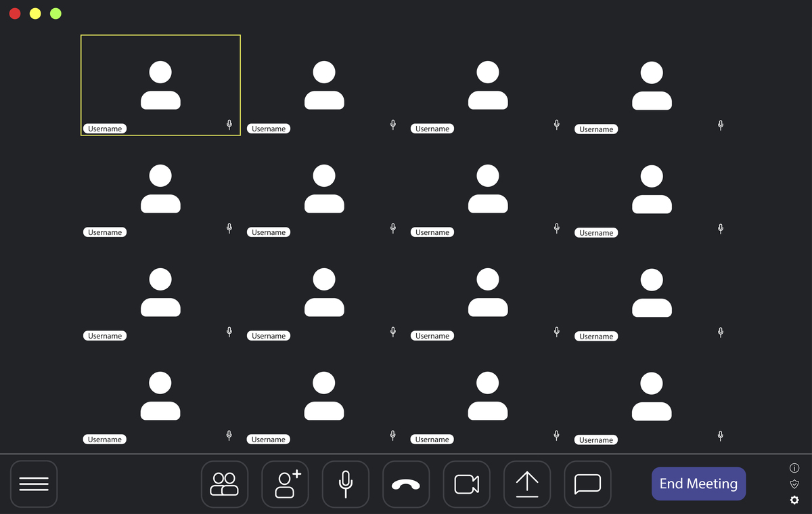
Task: Open the chat speech bubble icon
Action: click(x=587, y=484)
